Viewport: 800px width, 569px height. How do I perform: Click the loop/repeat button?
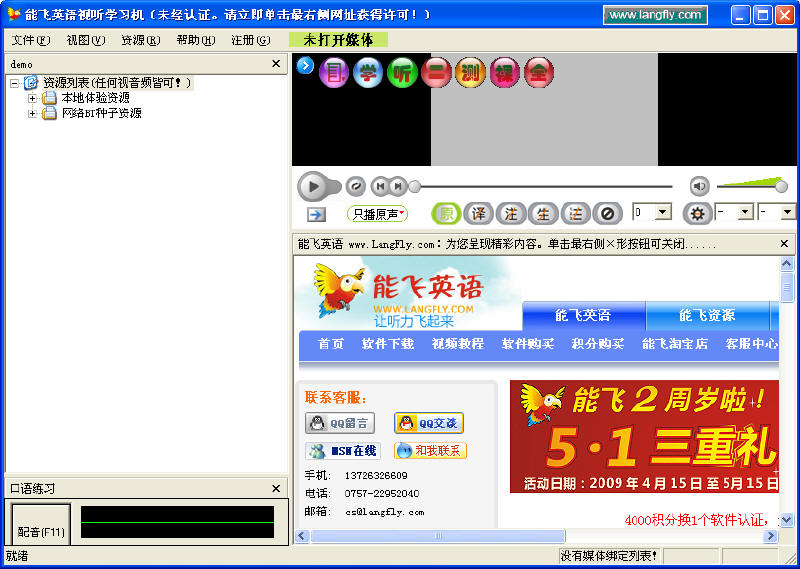click(356, 187)
